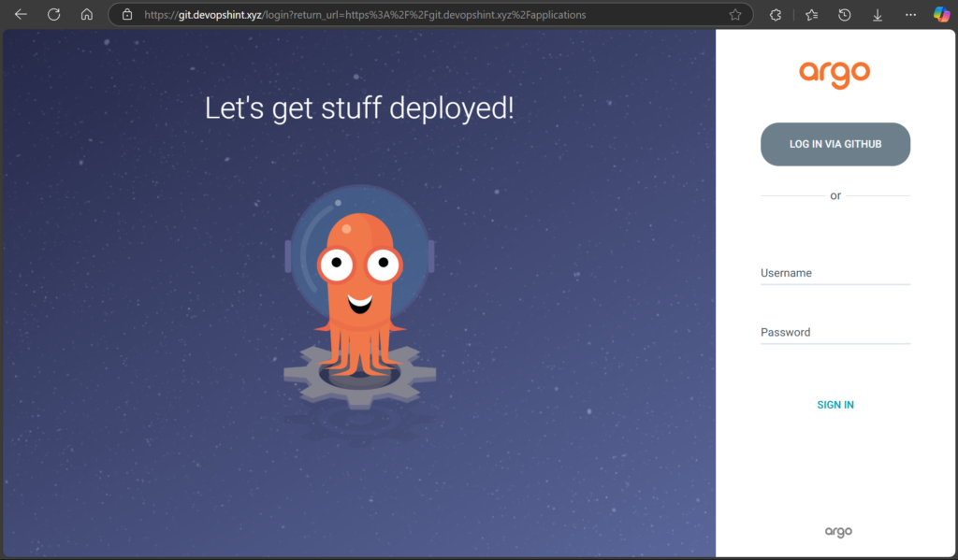958x560 pixels.
Task: Open the browser extensions puzzle icon
Action: coord(776,15)
